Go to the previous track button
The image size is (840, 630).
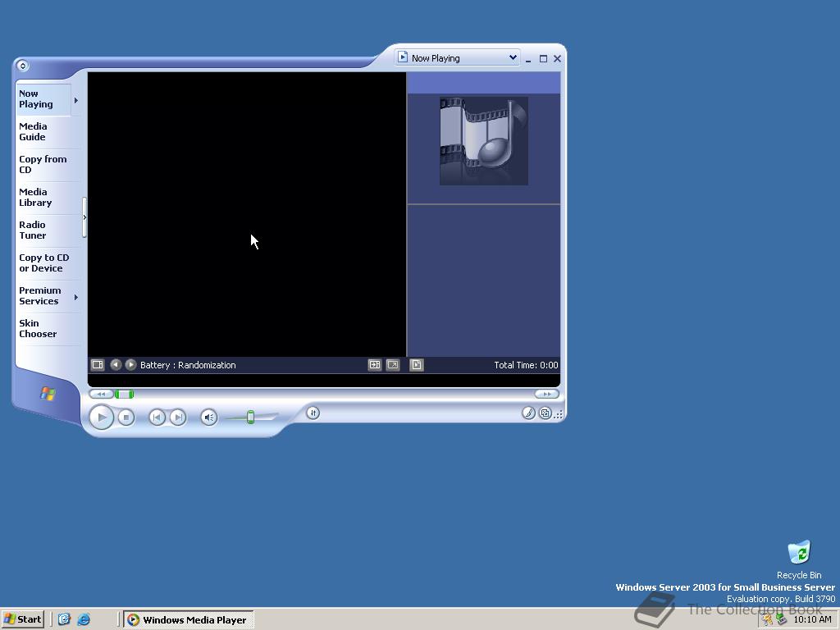click(x=157, y=418)
